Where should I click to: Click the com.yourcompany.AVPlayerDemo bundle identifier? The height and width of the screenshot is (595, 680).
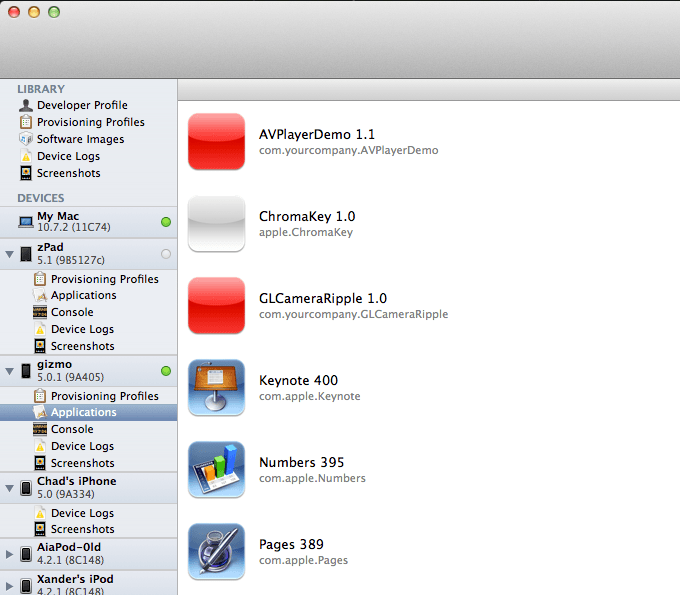349,150
